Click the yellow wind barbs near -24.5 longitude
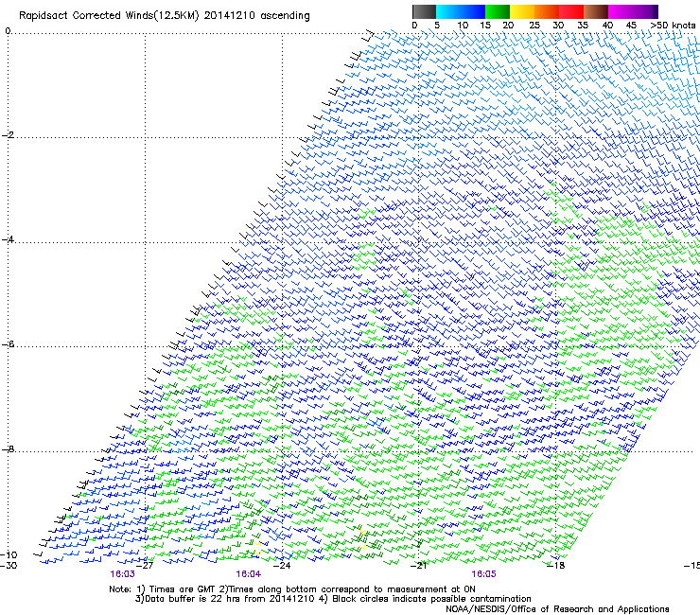Screen dimensions: 700x615 tap(257, 548)
